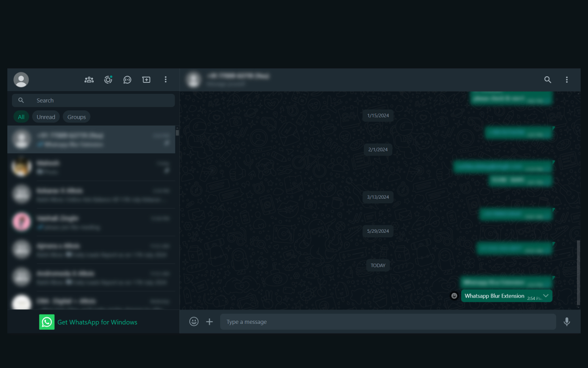Click the 1/15/2024 date divider
The width and height of the screenshot is (588, 368).
click(x=378, y=115)
